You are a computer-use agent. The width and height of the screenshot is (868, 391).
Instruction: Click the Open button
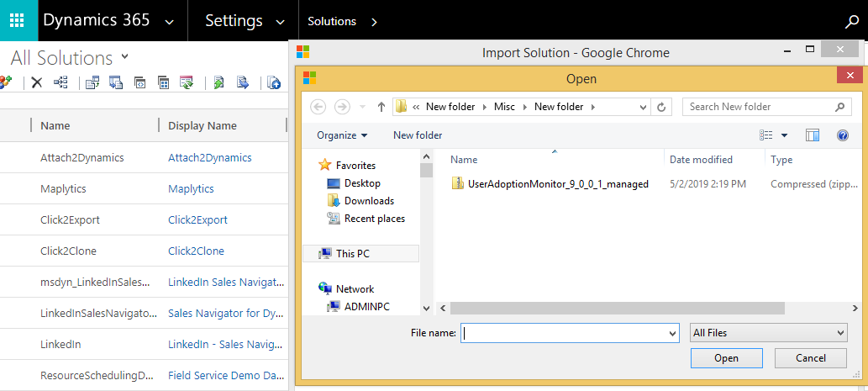726,357
